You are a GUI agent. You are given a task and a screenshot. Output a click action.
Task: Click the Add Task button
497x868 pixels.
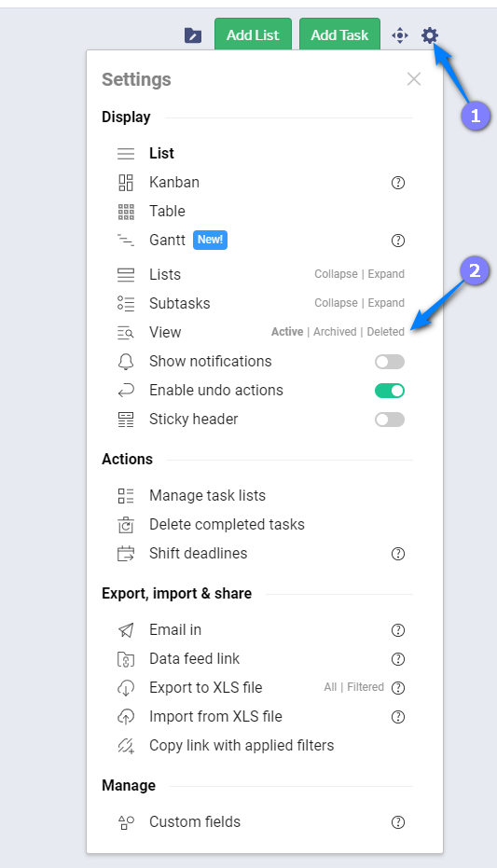339,34
